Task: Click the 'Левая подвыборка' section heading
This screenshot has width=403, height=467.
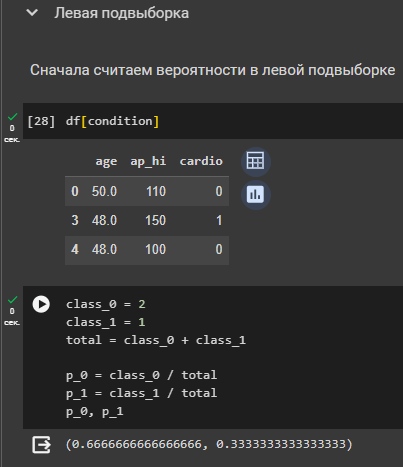Action: pyautogui.click(x=122, y=13)
